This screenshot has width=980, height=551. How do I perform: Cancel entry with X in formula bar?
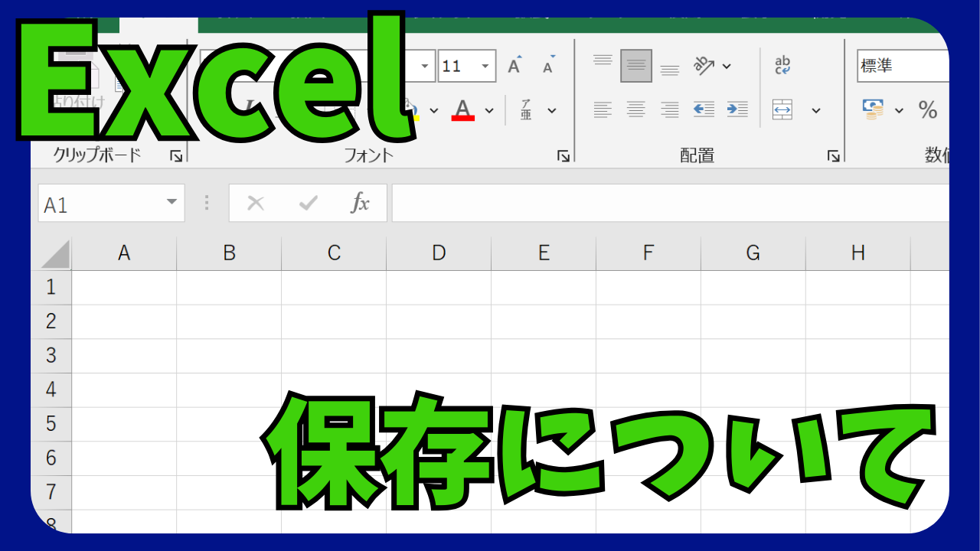(256, 204)
